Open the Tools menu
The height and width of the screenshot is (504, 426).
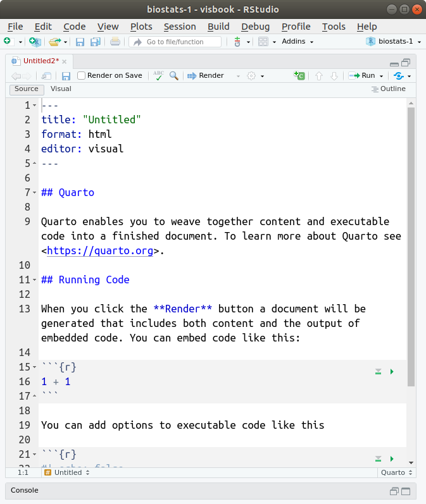coord(334,27)
